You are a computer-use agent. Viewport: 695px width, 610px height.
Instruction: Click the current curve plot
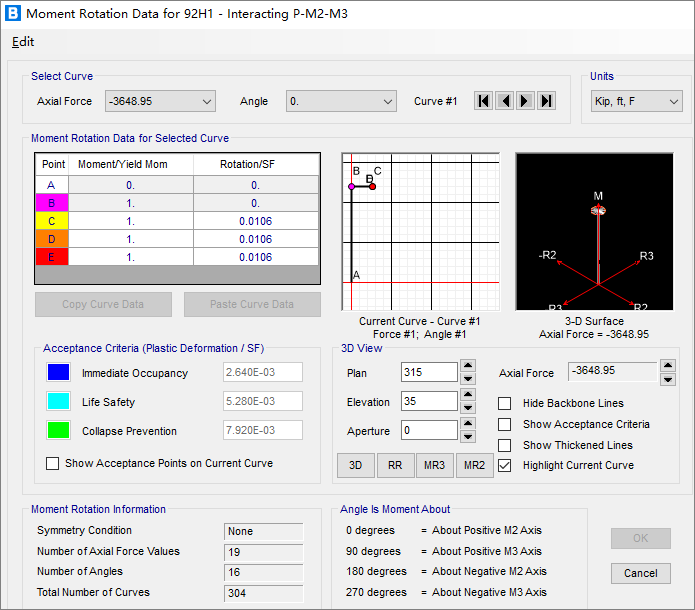pyautogui.click(x=421, y=232)
